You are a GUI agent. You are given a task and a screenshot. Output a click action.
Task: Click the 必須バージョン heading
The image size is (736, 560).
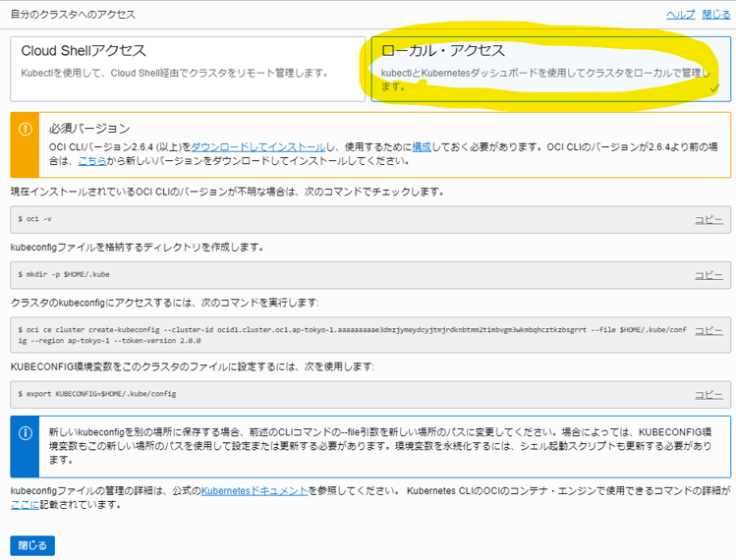89,128
